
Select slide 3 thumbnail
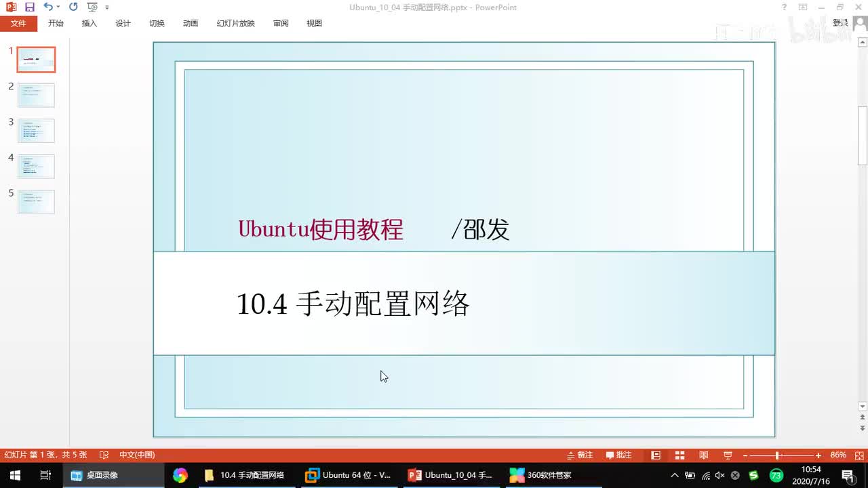[x=36, y=130]
